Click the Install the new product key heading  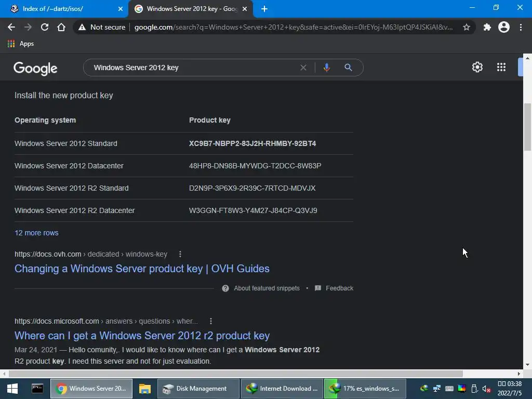click(64, 96)
